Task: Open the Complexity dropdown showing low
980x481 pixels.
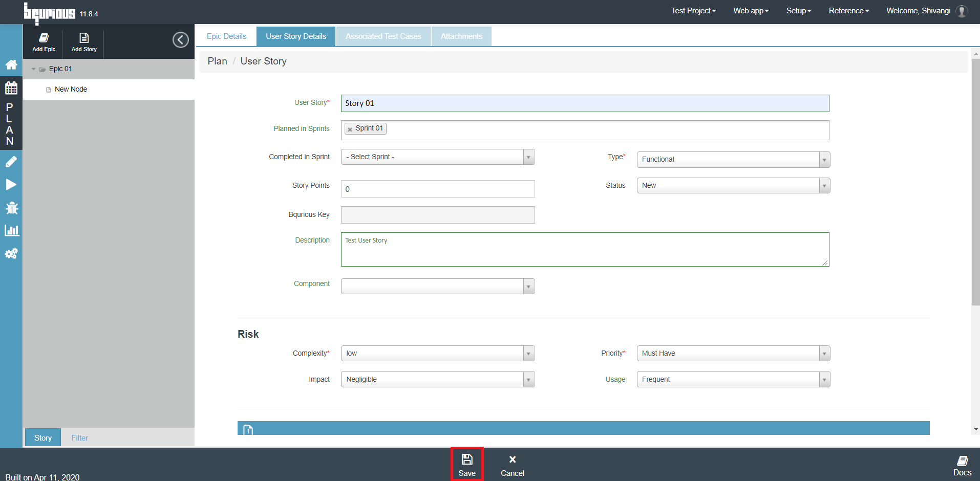Action: 438,353
